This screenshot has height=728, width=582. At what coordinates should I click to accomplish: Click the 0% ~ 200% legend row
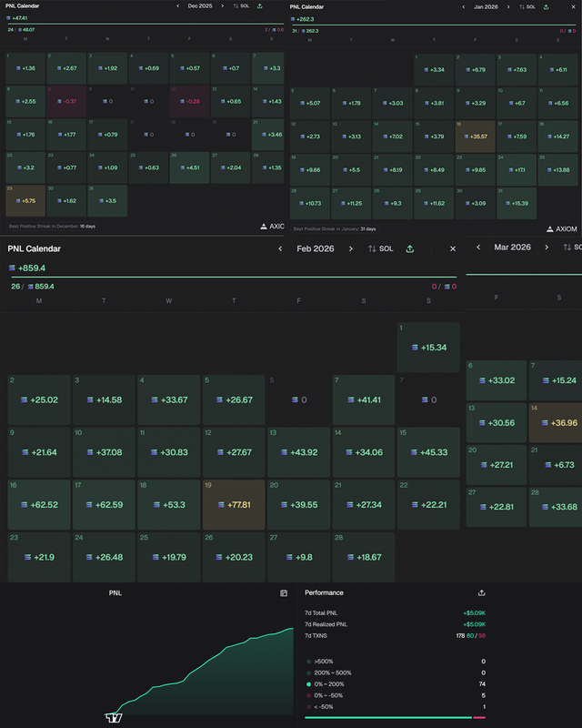(396, 684)
